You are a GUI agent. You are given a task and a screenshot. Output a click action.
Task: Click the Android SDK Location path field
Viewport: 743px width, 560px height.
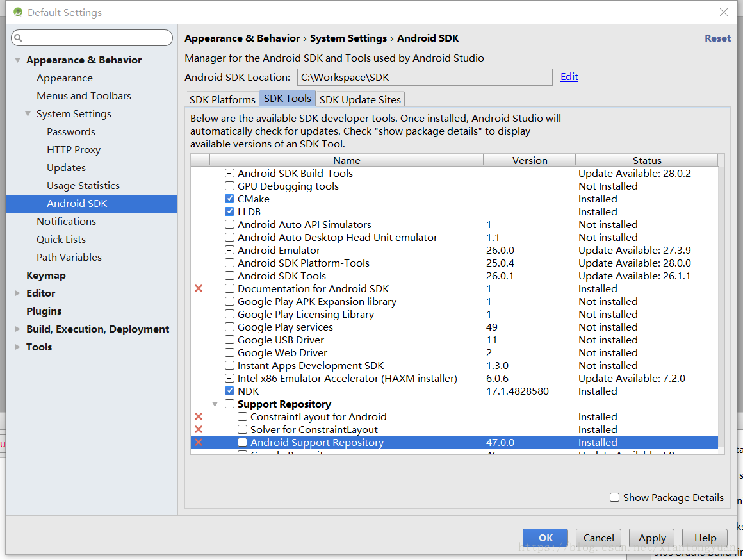425,78
